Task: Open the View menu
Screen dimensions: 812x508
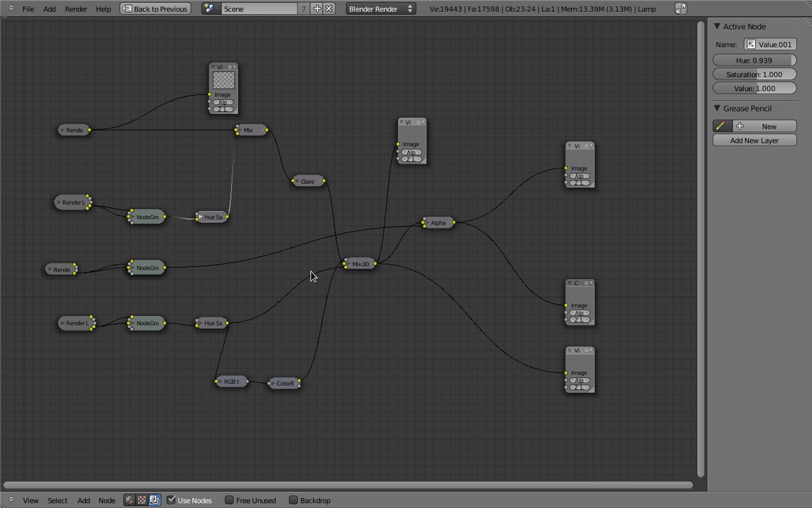Action: (31, 500)
